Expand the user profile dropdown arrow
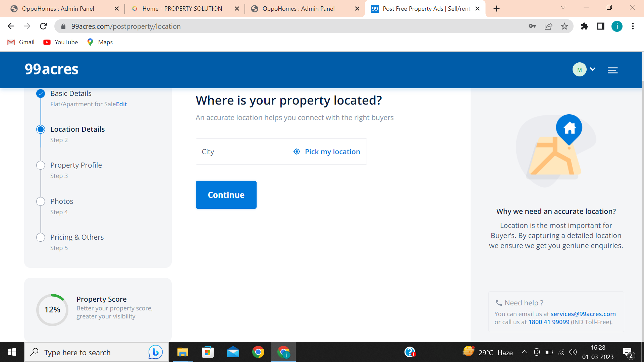The width and height of the screenshot is (644, 362). tap(593, 69)
